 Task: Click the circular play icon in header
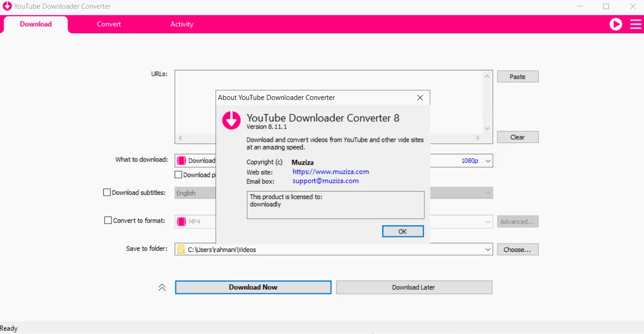click(616, 24)
